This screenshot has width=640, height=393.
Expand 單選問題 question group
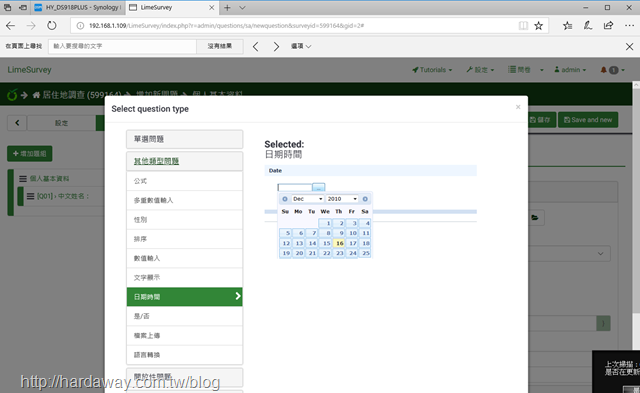tap(184, 139)
